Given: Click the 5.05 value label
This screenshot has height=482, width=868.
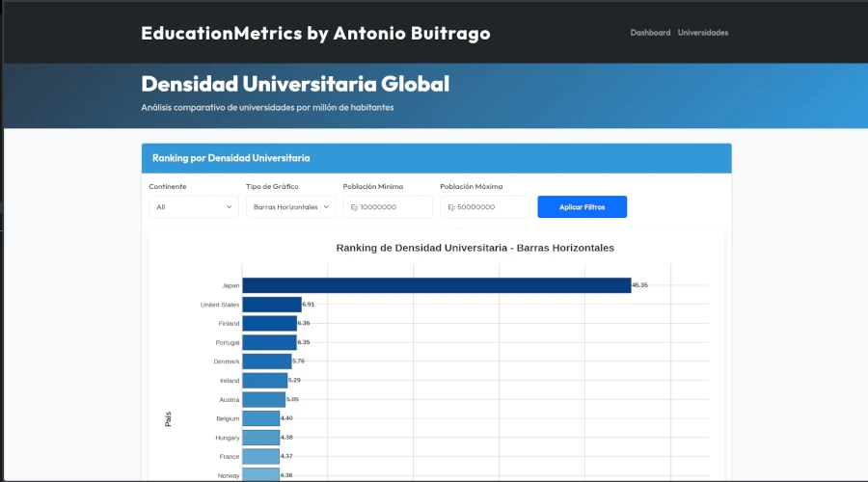Looking at the screenshot, I should (x=292, y=399).
